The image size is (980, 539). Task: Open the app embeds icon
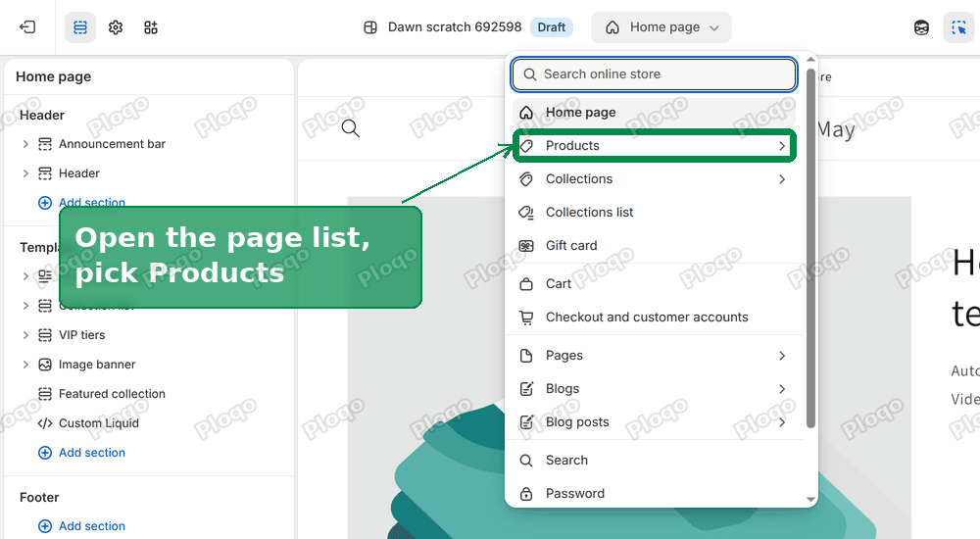tap(151, 27)
